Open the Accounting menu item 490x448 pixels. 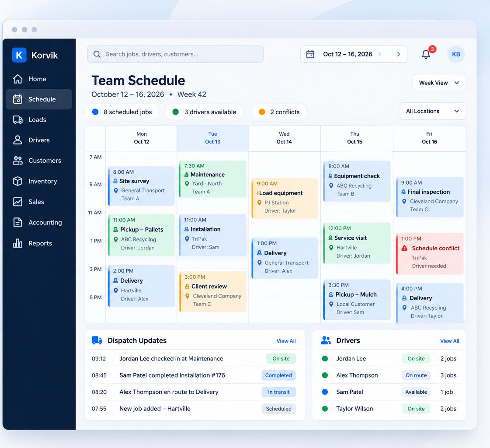[x=39, y=222]
